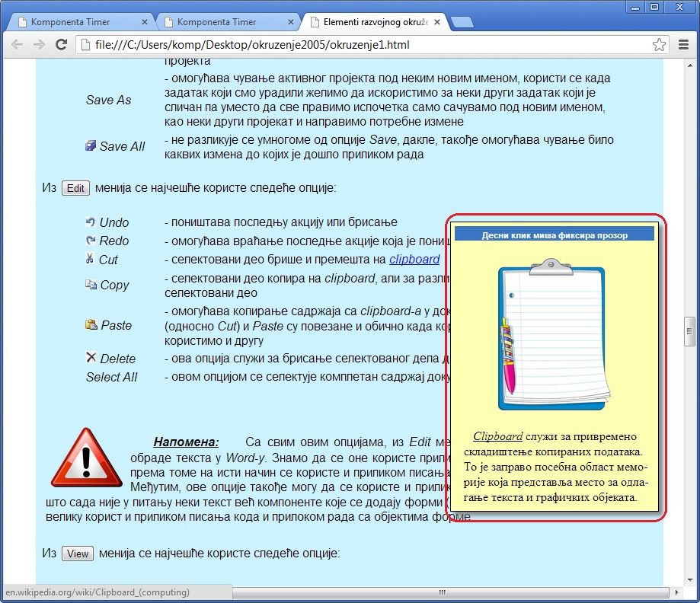Click the 'Paste' label

(x=116, y=325)
